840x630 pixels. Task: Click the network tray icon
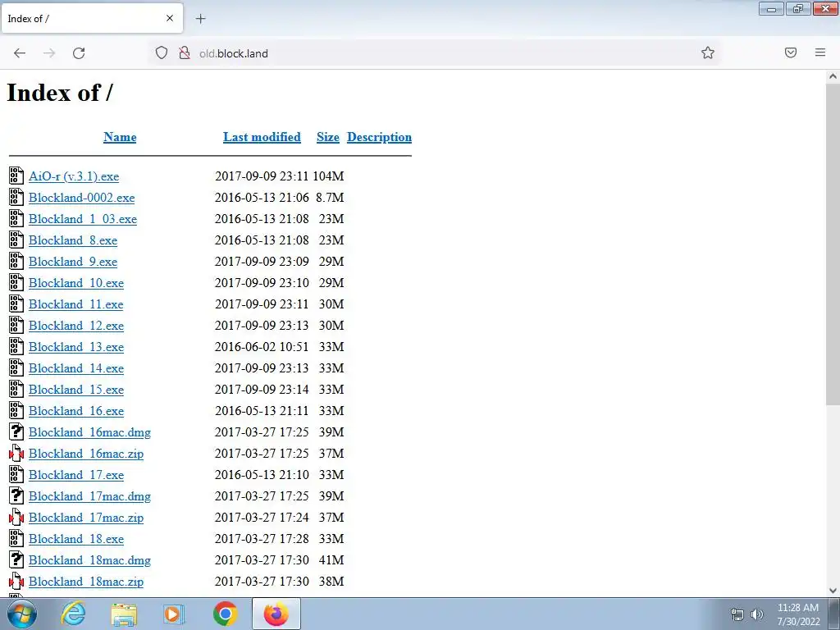(737, 614)
